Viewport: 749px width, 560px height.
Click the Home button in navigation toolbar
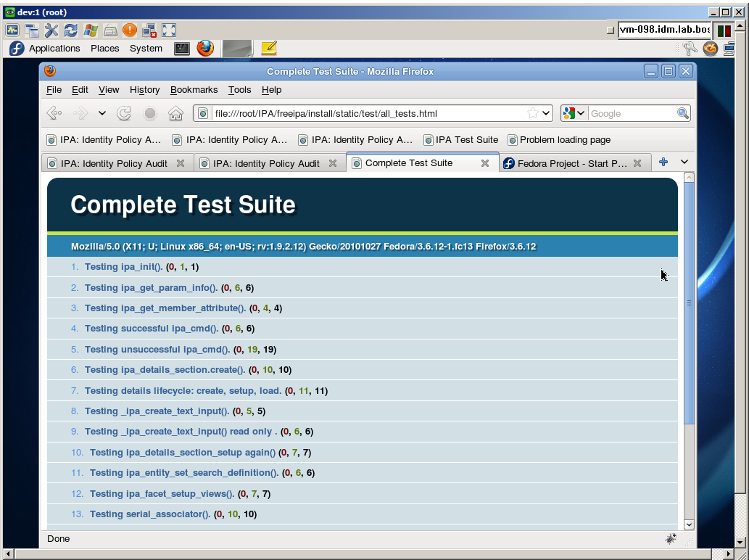point(175,113)
